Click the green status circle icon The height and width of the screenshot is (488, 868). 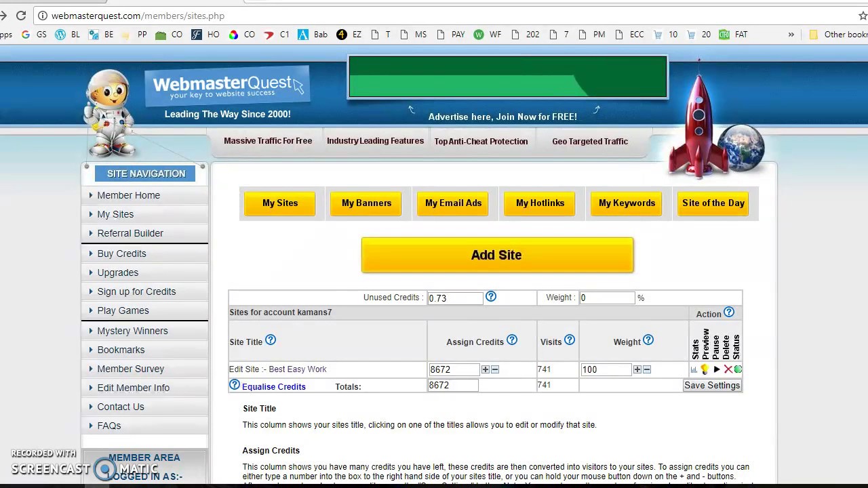(x=738, y=369)
